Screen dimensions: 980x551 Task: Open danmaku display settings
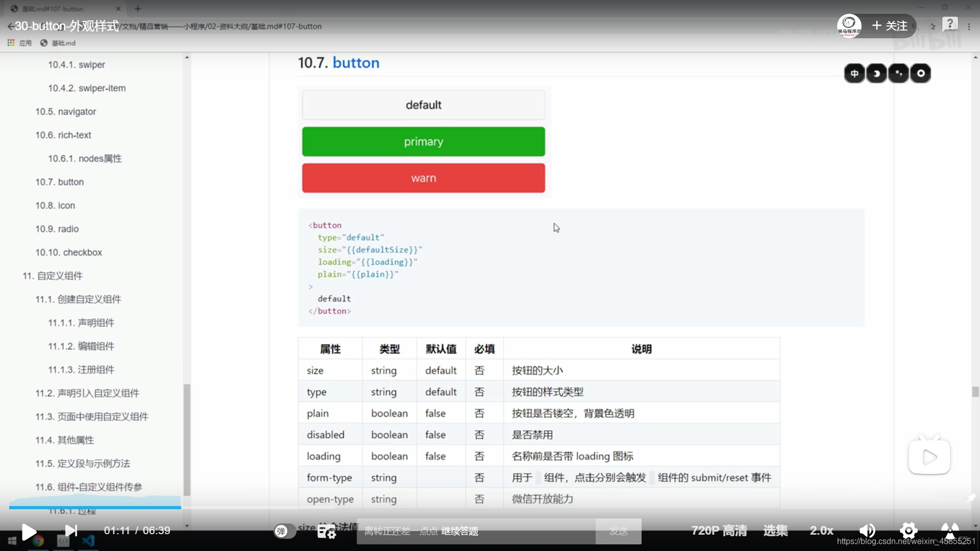click(x=327, y=532)
